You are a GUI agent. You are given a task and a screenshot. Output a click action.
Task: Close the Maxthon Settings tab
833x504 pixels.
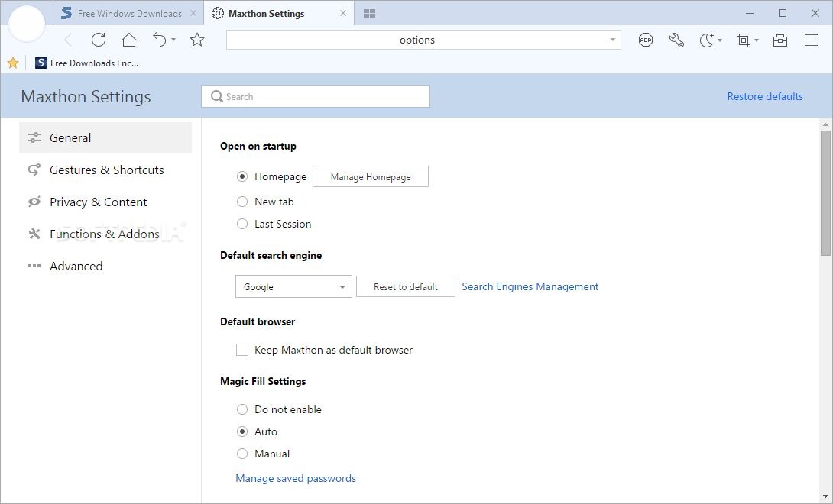343,13
